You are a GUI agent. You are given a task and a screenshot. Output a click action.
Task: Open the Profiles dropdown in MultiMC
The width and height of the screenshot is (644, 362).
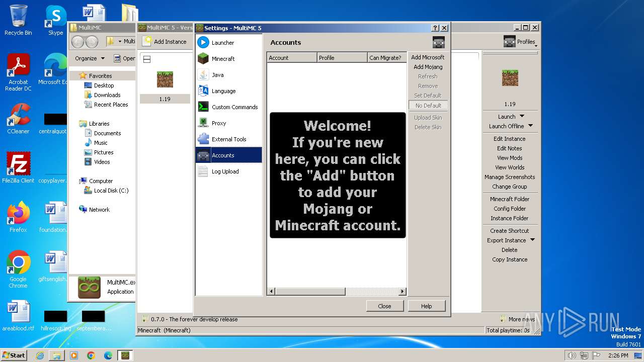pos(520,42)
